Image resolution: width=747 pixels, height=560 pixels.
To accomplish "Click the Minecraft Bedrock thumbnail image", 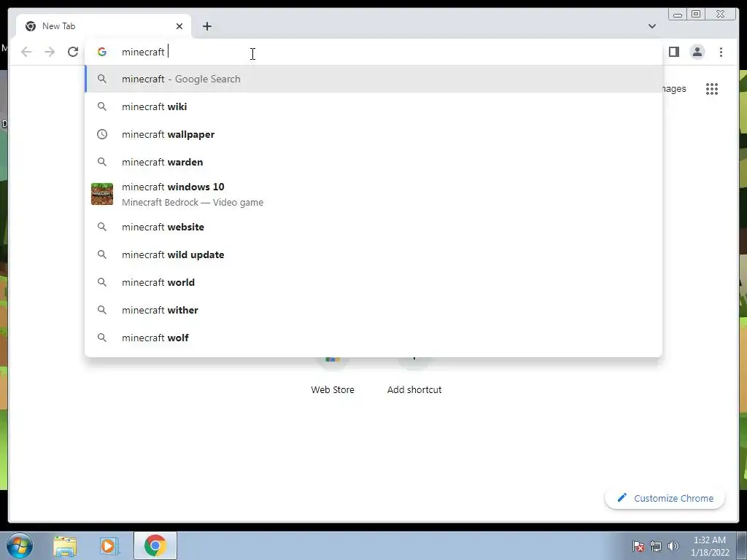I will pos(102,194).
